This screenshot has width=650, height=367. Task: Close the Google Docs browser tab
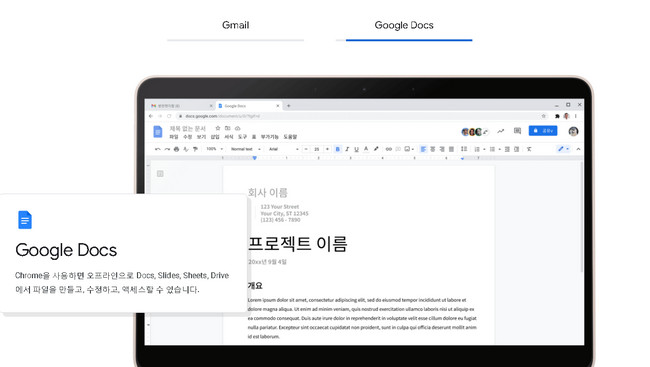pyautogui.click(x=277, y=106)
